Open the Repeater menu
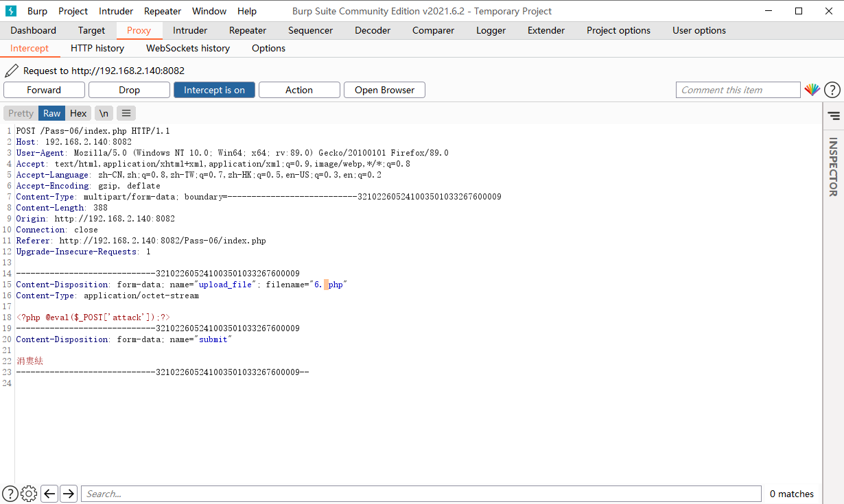844x504 pixels. (163, 11)
